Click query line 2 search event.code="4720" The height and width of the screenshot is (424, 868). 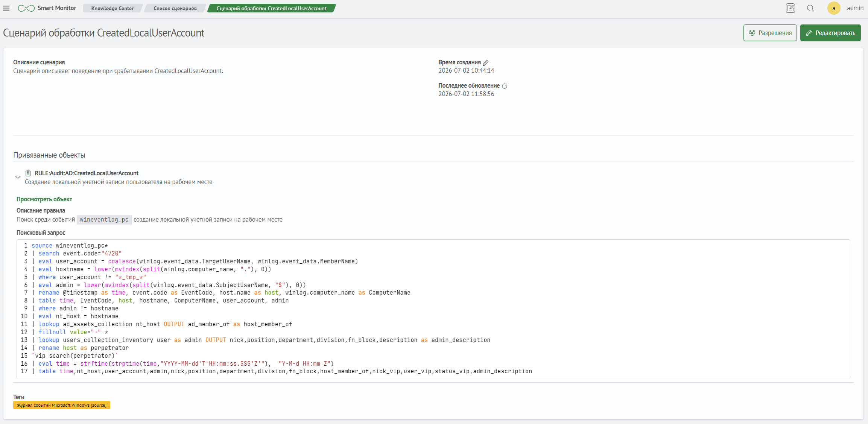(x=77, y=254)
